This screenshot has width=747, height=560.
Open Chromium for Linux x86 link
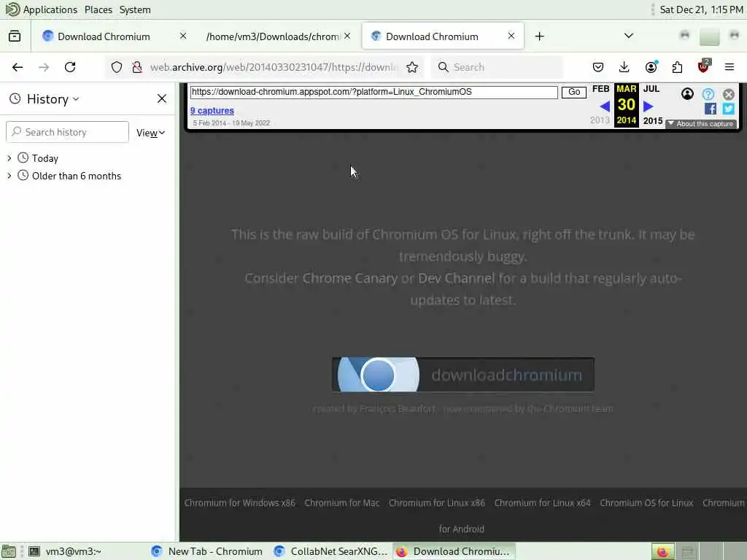point(436,503)
